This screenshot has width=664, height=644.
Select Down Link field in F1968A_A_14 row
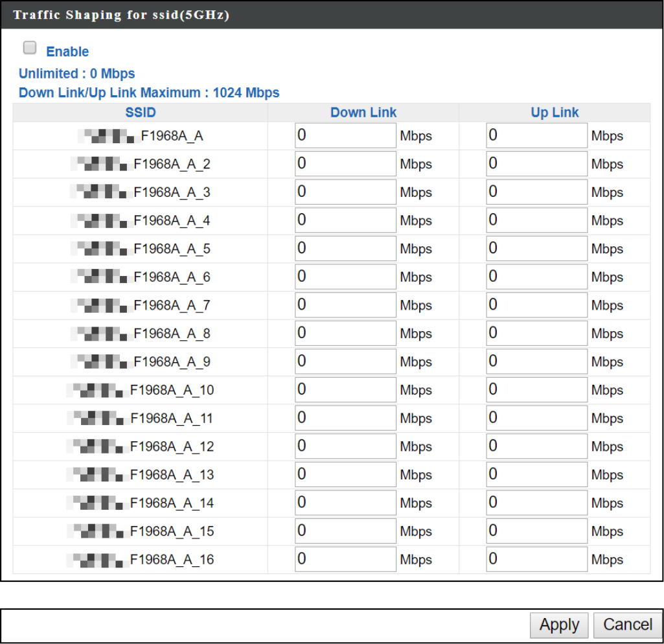point(345,503)
